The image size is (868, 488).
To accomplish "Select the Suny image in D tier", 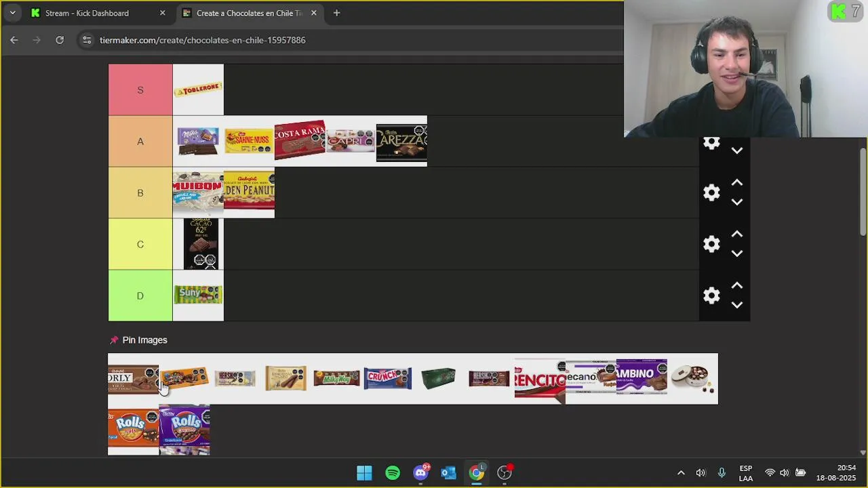I will coord(198,296).
